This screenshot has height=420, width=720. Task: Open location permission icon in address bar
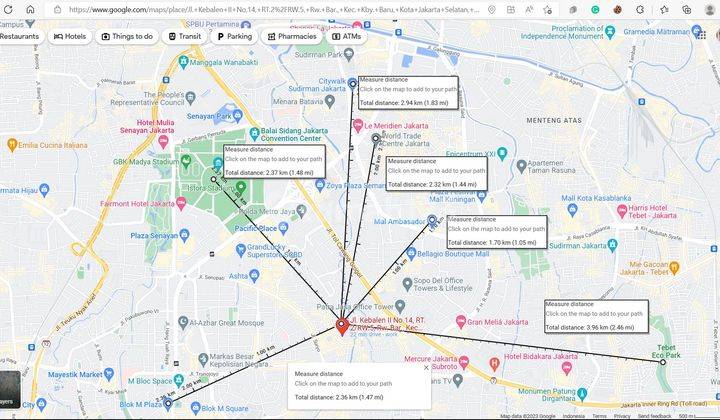click(x=491, y=9)
